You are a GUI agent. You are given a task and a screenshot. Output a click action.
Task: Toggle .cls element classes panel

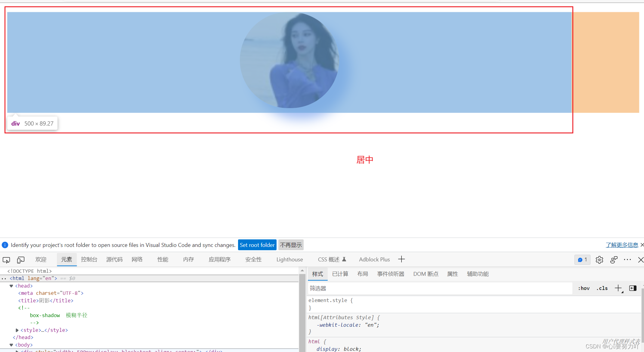602,288
